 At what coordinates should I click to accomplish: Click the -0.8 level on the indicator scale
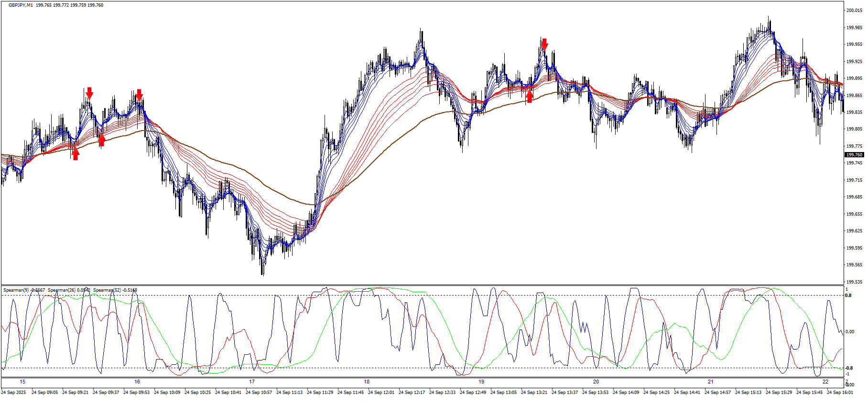click(x=848, y=368)
